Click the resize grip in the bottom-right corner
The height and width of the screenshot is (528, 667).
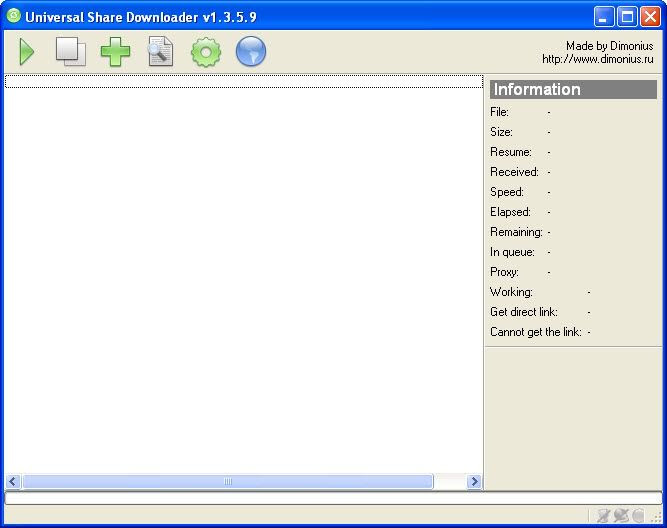pos(657,517)
